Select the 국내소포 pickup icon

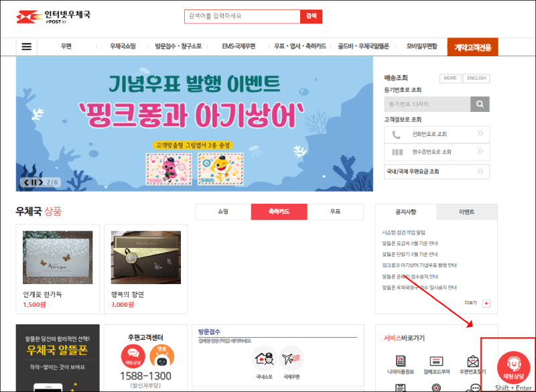(x=264, y=357)
